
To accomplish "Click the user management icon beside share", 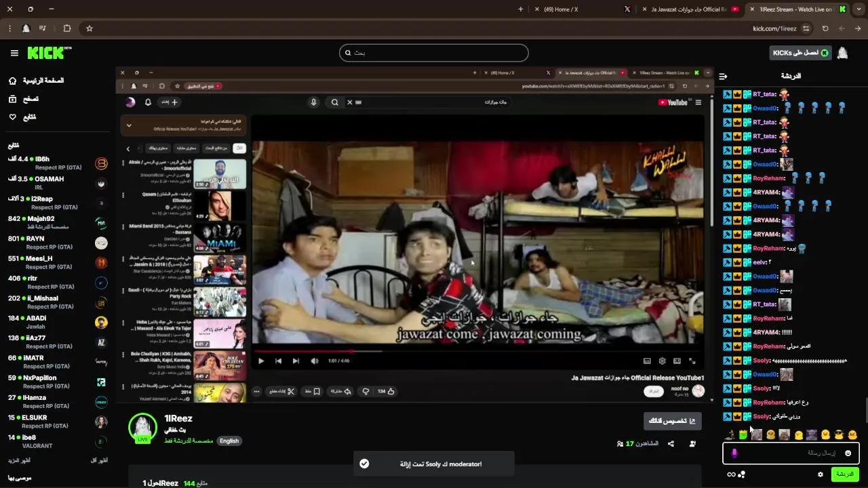I will tap(692, 444).
